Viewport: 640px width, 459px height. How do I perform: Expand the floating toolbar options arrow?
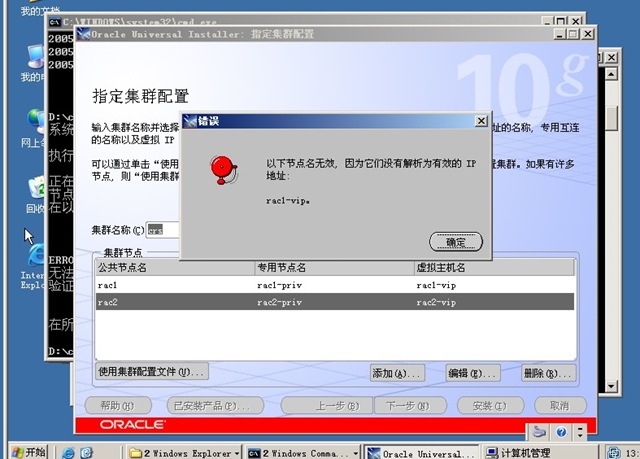pyautogui.click(x=580, y=432)
